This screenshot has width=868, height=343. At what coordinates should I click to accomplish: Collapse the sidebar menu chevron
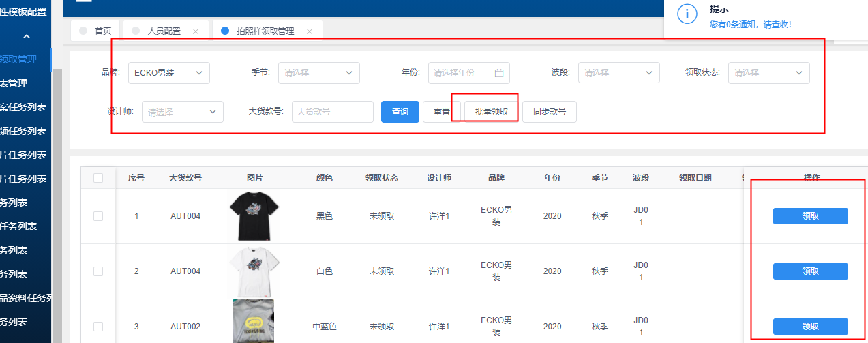click(27, 36)
